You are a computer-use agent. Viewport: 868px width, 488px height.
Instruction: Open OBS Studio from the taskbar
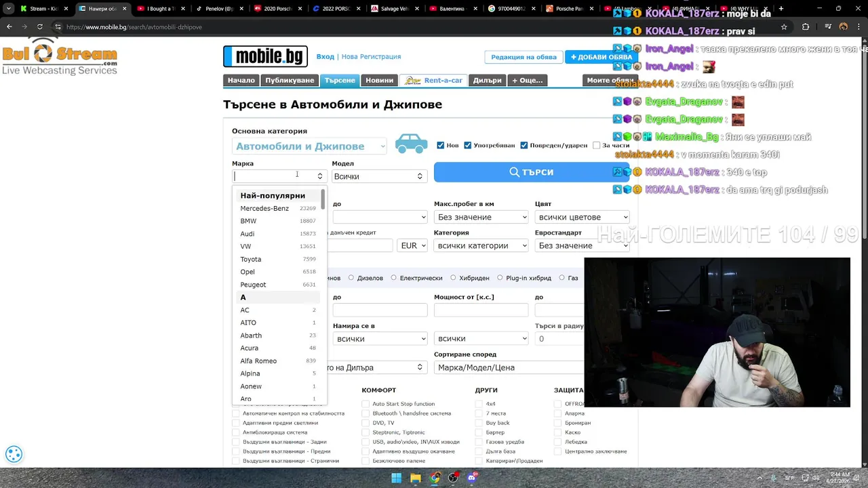[453, 478]
